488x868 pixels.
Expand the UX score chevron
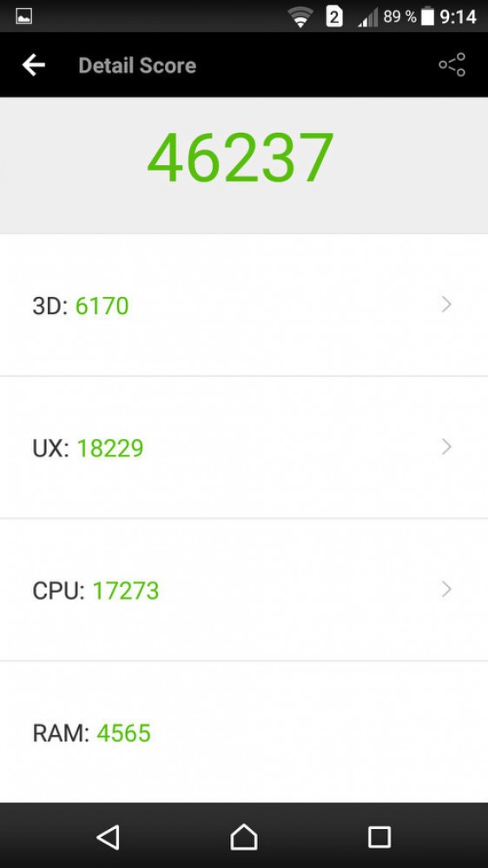coord(446,447)
